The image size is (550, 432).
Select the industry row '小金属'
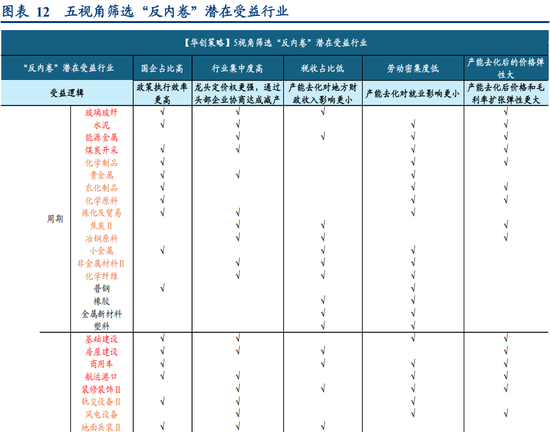[x=101, y=251]
